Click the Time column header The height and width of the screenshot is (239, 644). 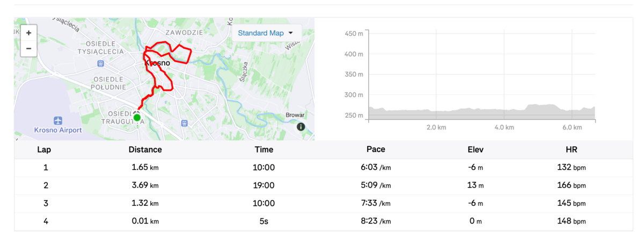coord(264,150)
